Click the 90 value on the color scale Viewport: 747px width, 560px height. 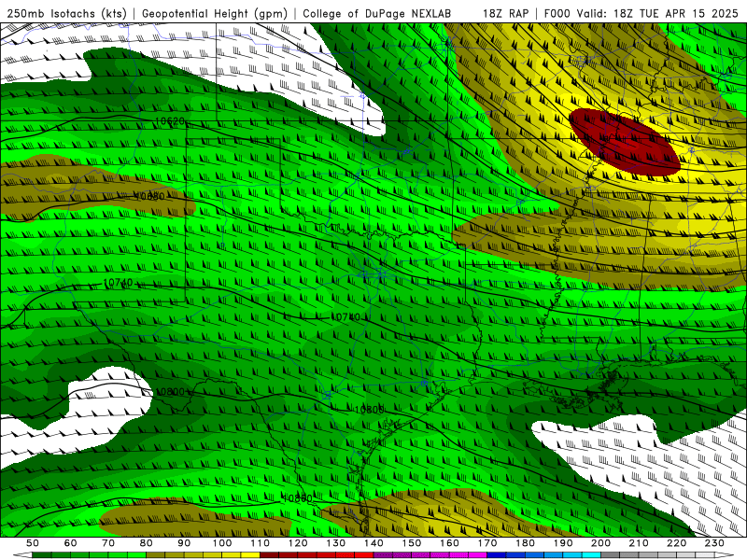pyautogui.click(x=184, y=543)
